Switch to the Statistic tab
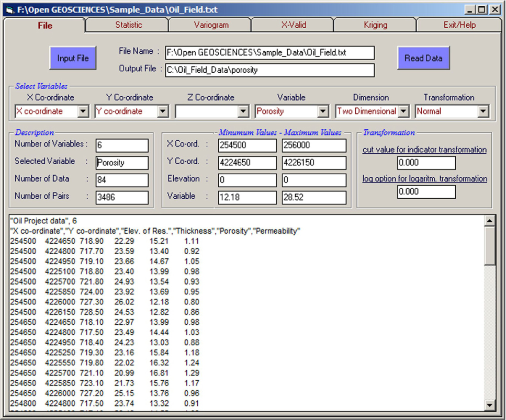This screenshot has height=420, width=506. click(128, 25)
